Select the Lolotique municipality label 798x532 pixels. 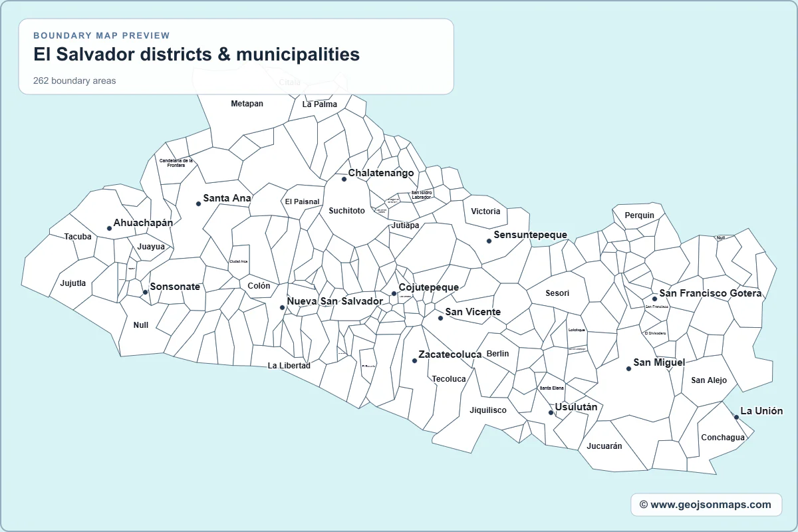point(577,330)
